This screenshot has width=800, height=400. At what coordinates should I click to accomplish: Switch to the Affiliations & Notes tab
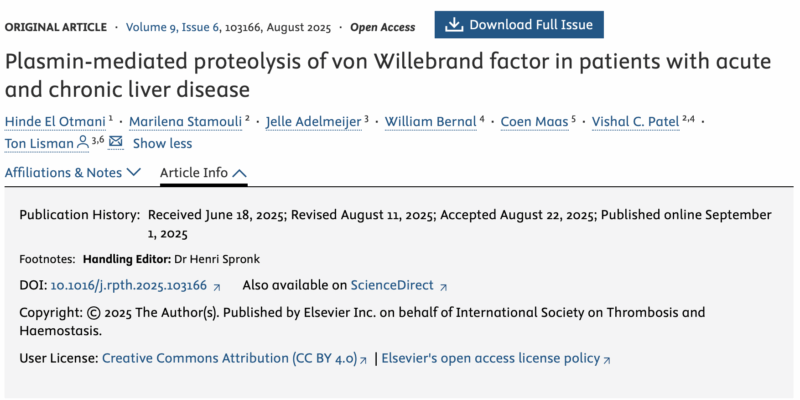[63, 172]
